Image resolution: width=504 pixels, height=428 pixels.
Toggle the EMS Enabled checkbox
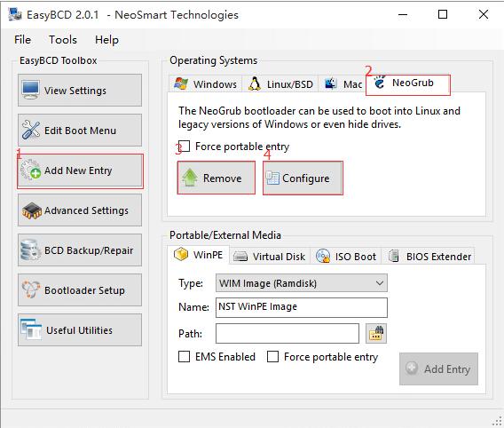point(185,356)
